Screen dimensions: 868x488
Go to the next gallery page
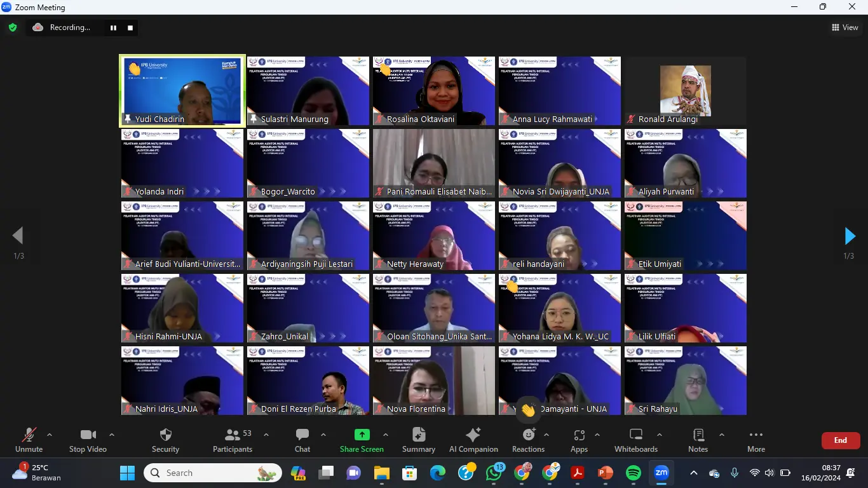point(850,236)
